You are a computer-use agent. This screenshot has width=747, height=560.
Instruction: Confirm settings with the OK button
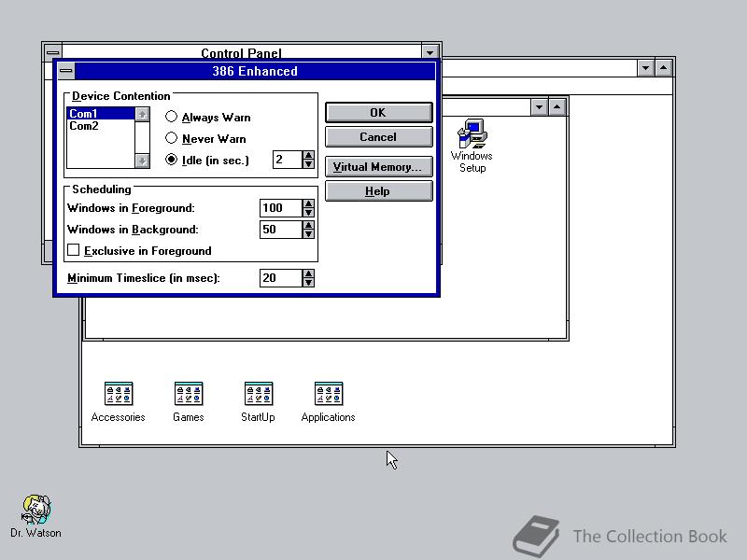tap(379, 113)
